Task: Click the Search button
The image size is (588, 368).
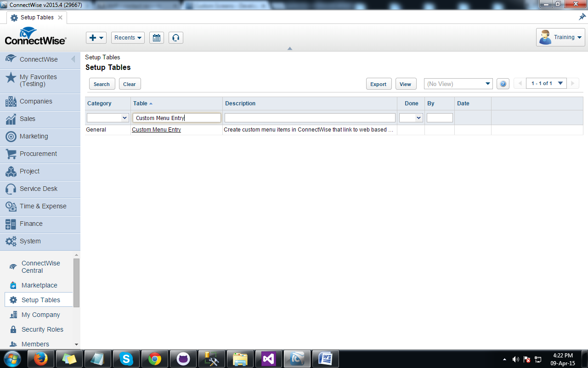Action: 102,84
